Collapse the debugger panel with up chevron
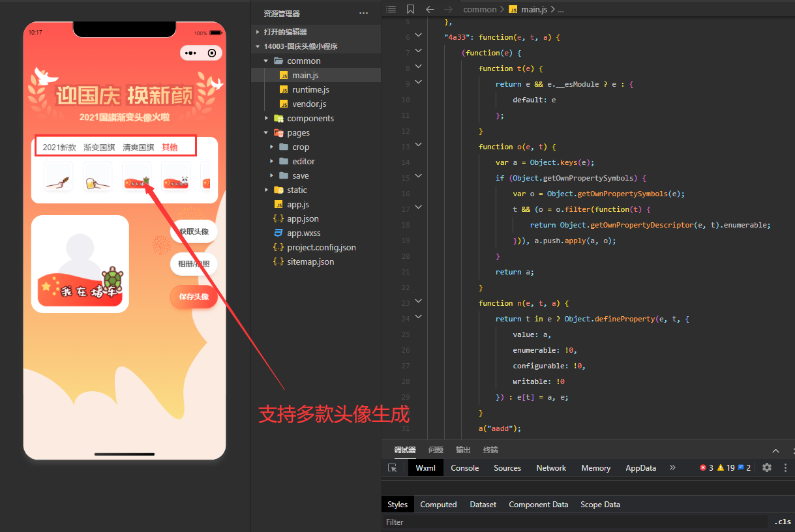The image size is (795, 532). (775, 451)
